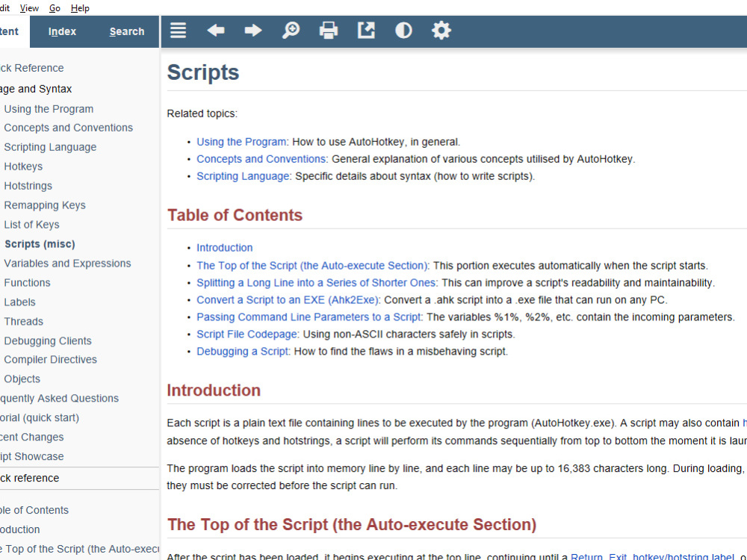Click the Exit link in bottom paragraph
Viewport: 747px width, 560px height.
(x=618, y=556)
